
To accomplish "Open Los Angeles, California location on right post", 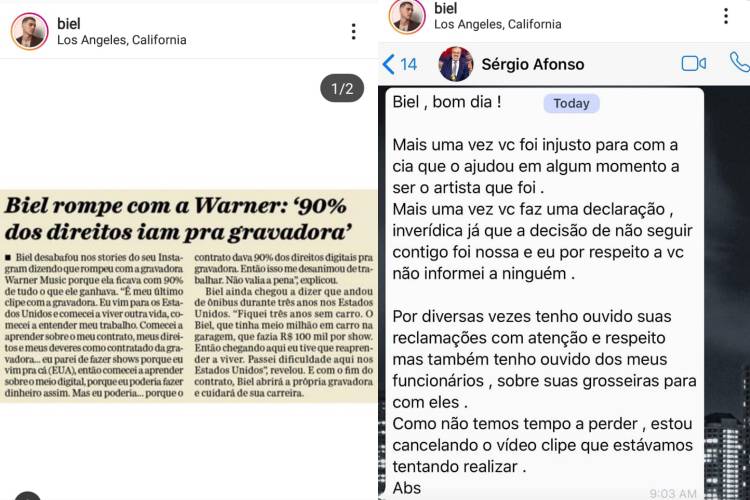I will 497,24.
